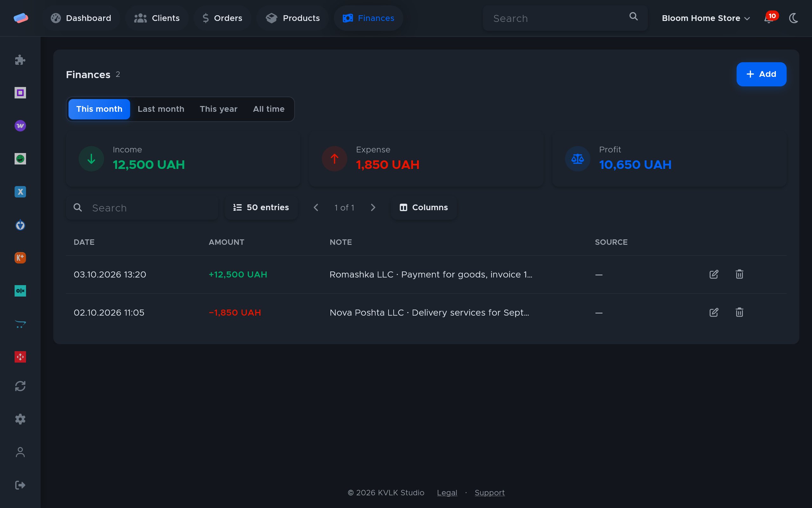Open the puzzle-piece integrations icon in sidebar
Image resolution: width=812 pixels, height=508 pixels.
click(x=20, y=60)
